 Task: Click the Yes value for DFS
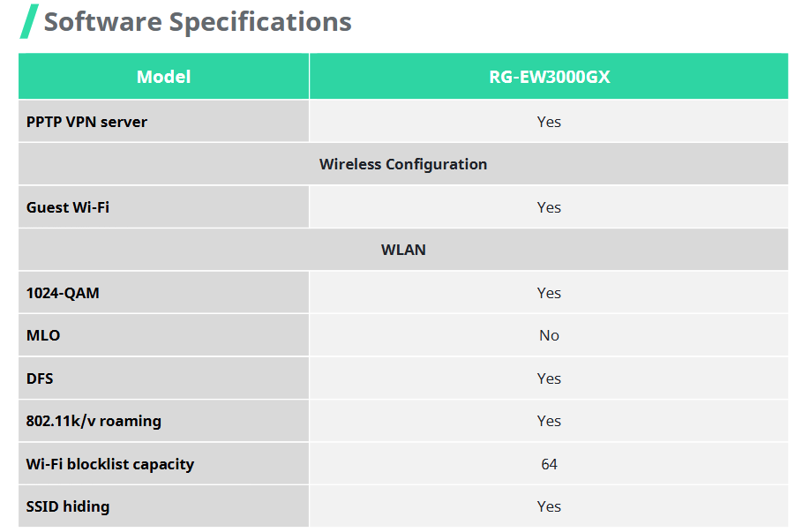[549, 378]
